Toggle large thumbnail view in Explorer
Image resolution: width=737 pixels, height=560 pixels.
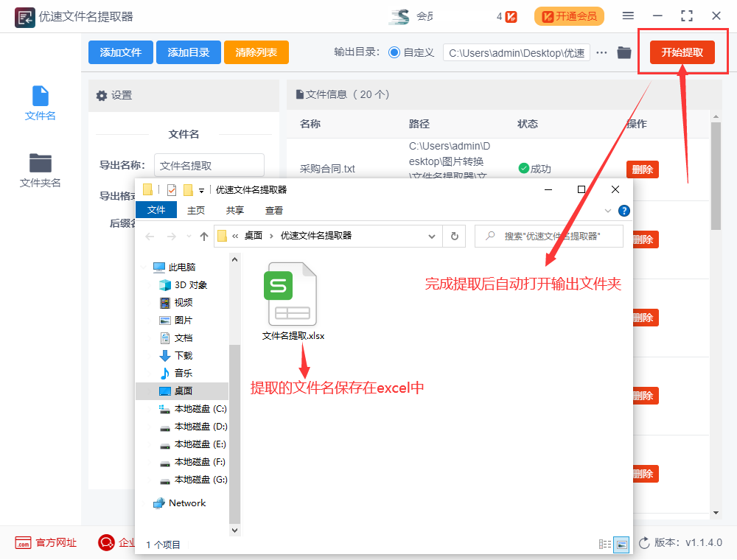click(620, 544)
